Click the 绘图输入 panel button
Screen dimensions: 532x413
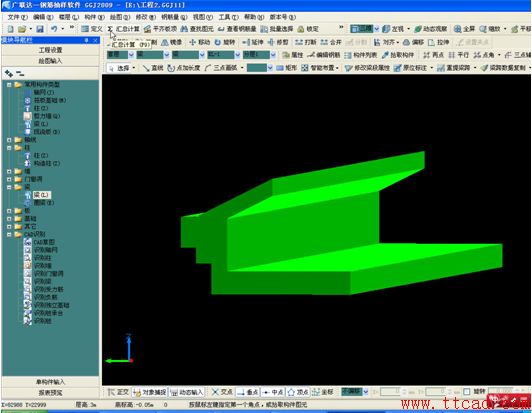50,61
